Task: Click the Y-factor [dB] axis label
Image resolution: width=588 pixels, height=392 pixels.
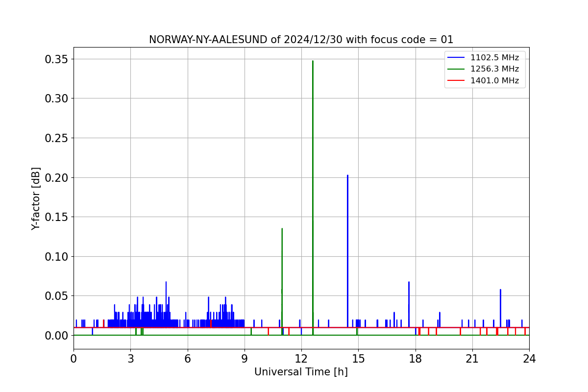Action: coord(36,198)
